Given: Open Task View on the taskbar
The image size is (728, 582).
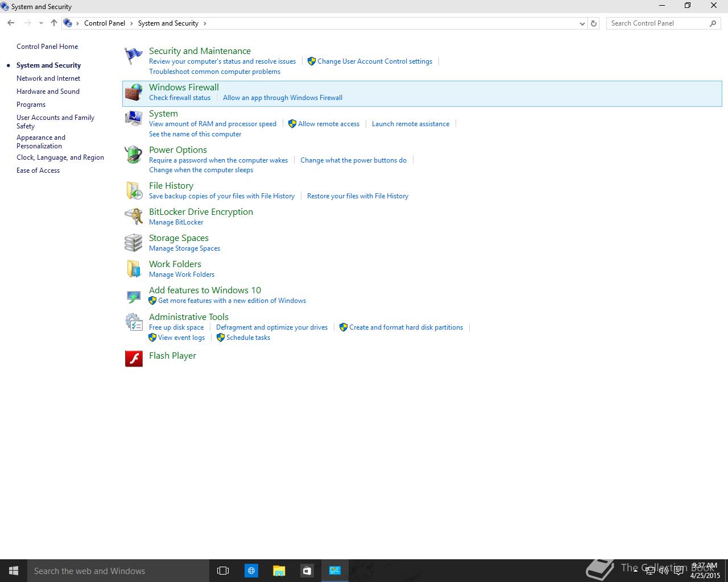Looking at the screenshot, I should [x=223, y=571].
